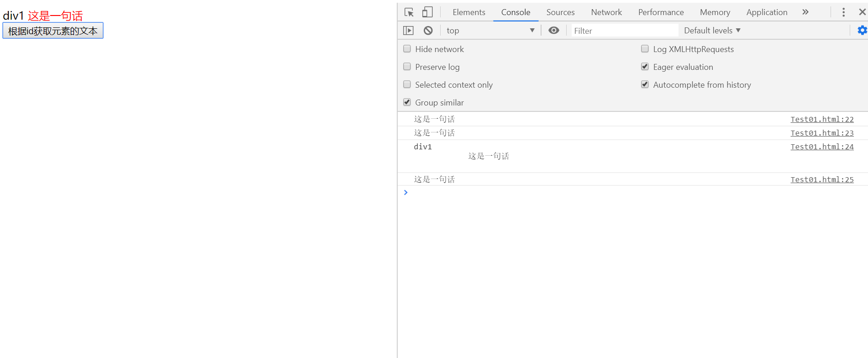Show more DevTools tabs chevron
Screen dimensions: 868x358
(805, 12)
